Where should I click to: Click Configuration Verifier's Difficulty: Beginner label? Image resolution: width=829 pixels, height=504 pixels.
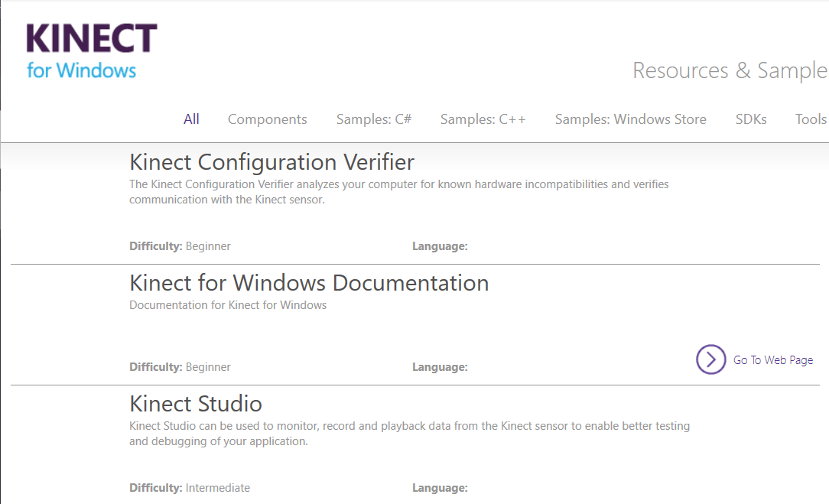pos(180,246)
